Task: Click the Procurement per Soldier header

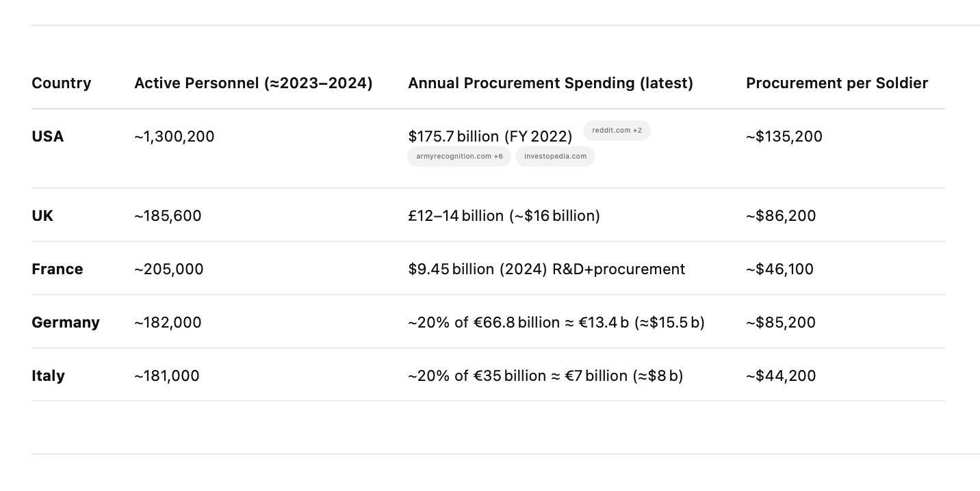Action: click(837, 83)
